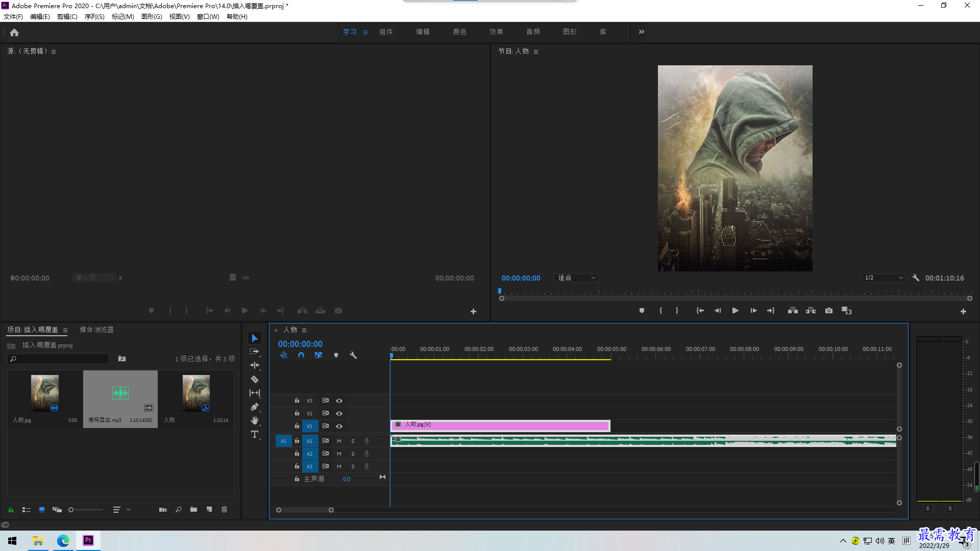Screen dimensions: 980x551
Task: Add marker in the timeline panel
Action: pos(336,355)
